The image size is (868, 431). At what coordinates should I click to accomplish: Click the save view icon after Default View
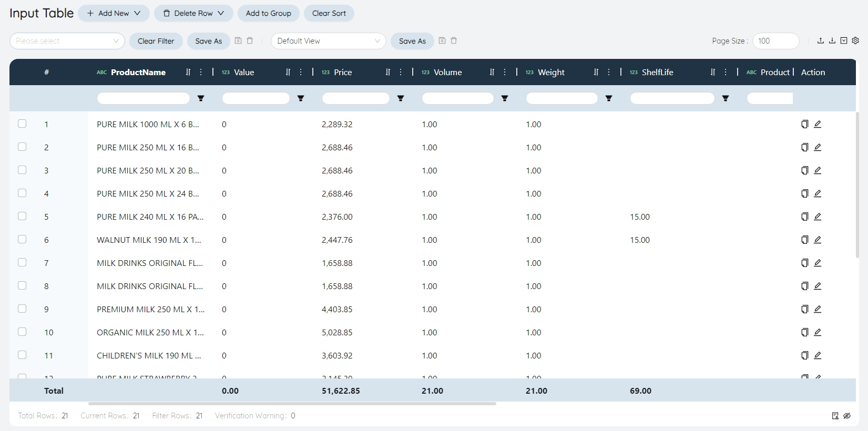click(x=442, y=40)
